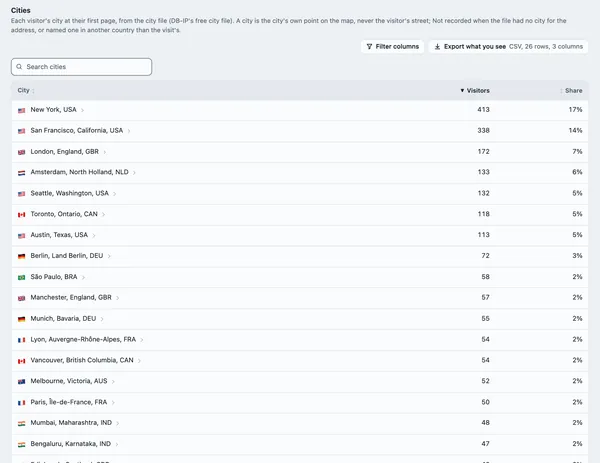Select the 133 visitors cell

coord(484,172)
